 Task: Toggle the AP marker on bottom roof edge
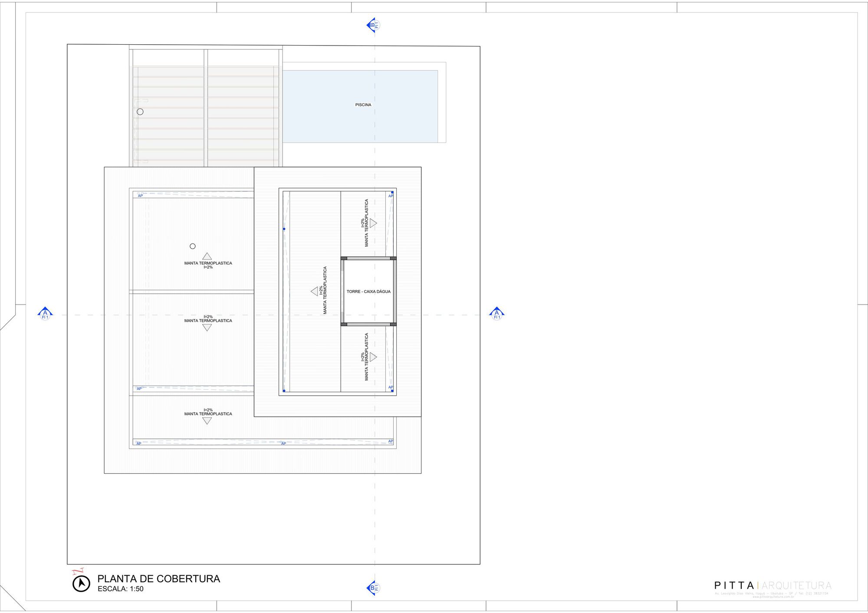139,444
